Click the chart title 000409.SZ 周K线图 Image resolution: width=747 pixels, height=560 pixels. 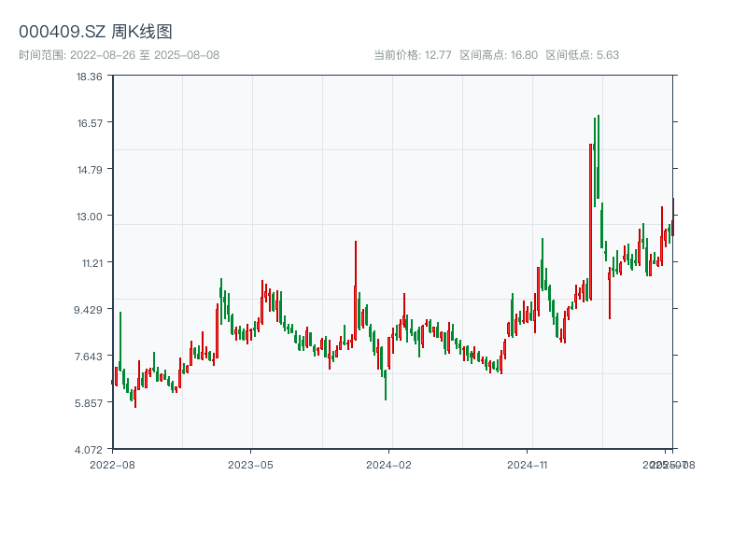[95, 32]
